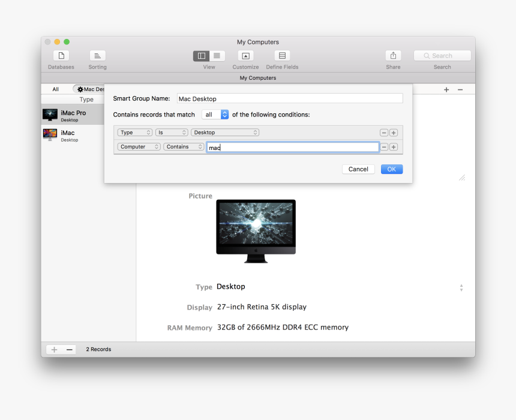The width and height of the screenshot is (516, 420).
Task: Remove the Computer condition row
Action: tap(384, 147)
